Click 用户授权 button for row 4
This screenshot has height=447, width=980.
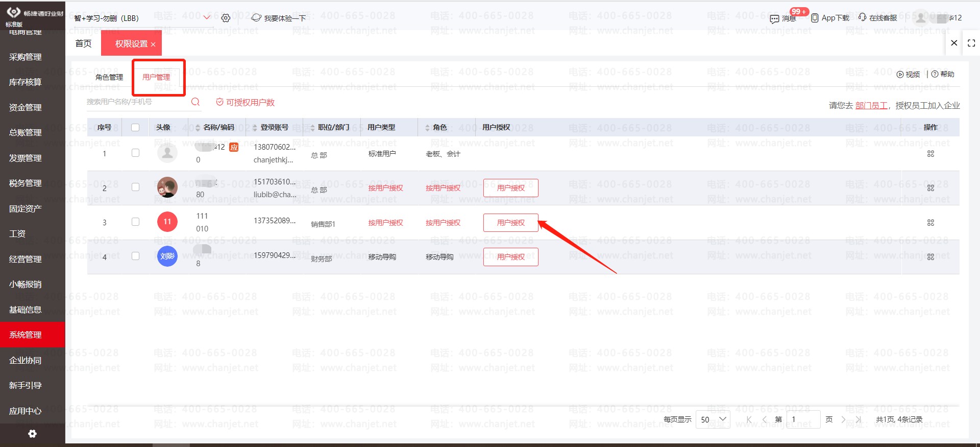pos(511,257)
